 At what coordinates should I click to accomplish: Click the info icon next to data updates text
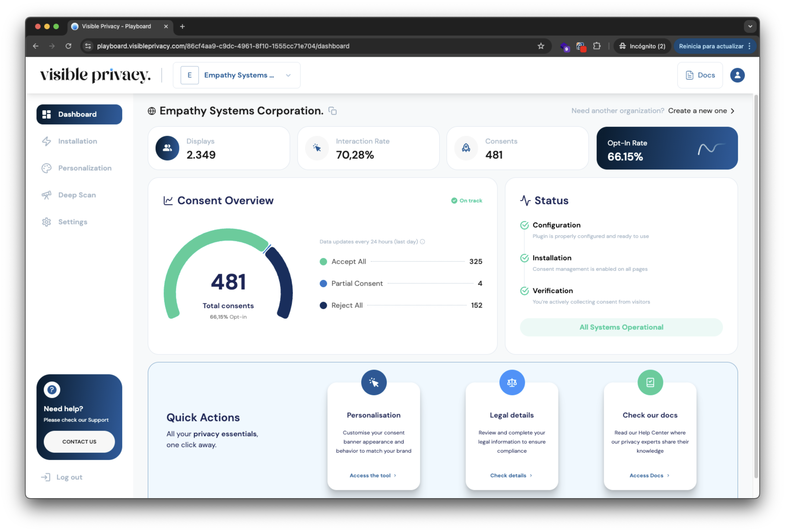coord(422,242)
